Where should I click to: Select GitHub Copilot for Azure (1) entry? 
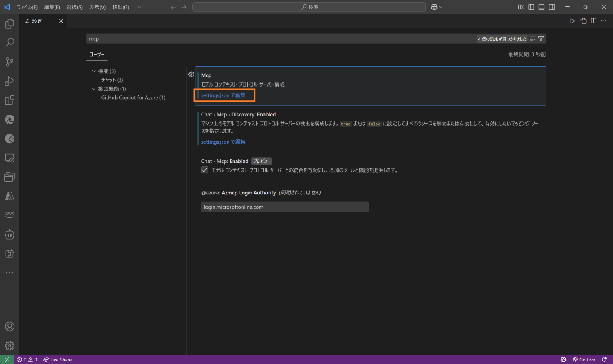click(x=133, y=98)
